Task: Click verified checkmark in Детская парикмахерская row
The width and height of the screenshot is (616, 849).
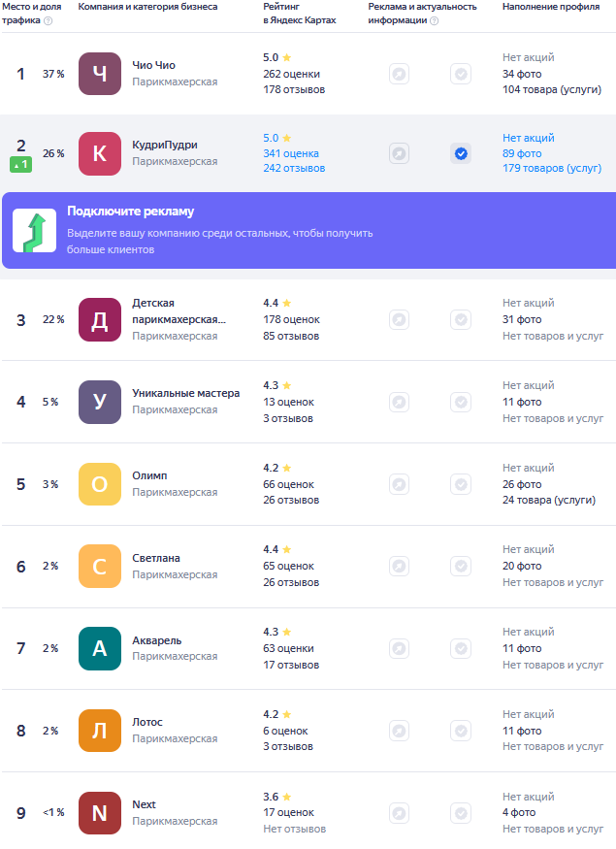Action: (x=461, y=319)
